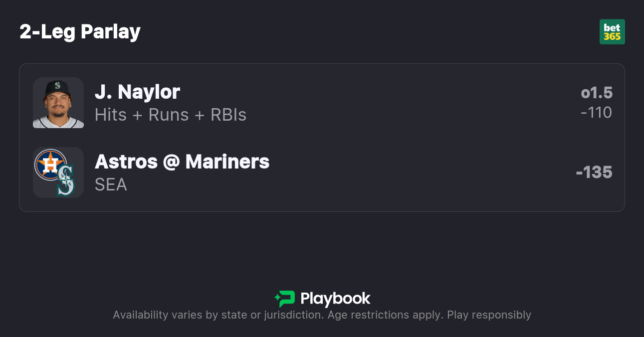Click the green Playbook logo icon
Screen dimensions: 644x337
point(285,299)
